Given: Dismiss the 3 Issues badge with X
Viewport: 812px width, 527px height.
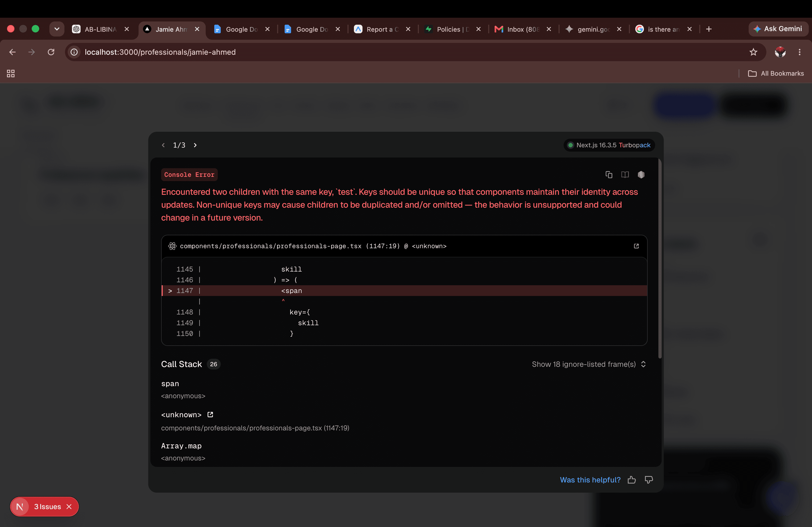Looking at the screenshot, I should (69, 507).
